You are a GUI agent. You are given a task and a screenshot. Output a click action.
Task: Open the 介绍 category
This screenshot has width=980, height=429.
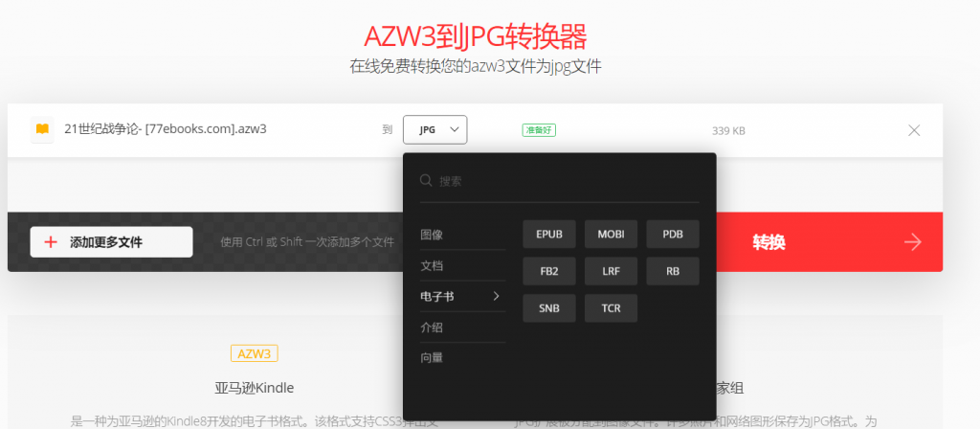pos(432,327)
